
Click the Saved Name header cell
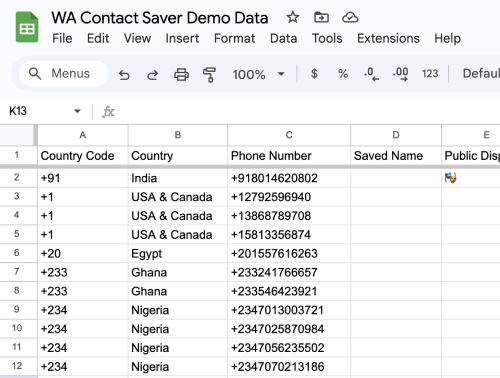point(396,156)
